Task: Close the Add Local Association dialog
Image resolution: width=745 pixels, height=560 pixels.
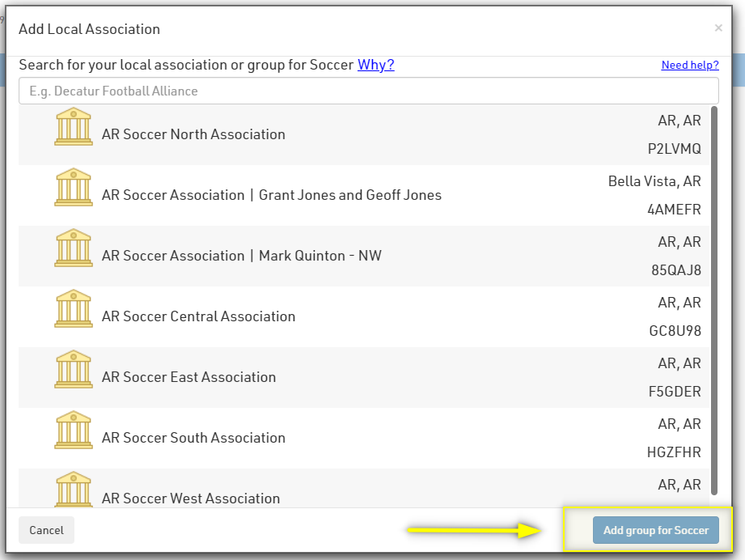Action: tap(718, 28)
